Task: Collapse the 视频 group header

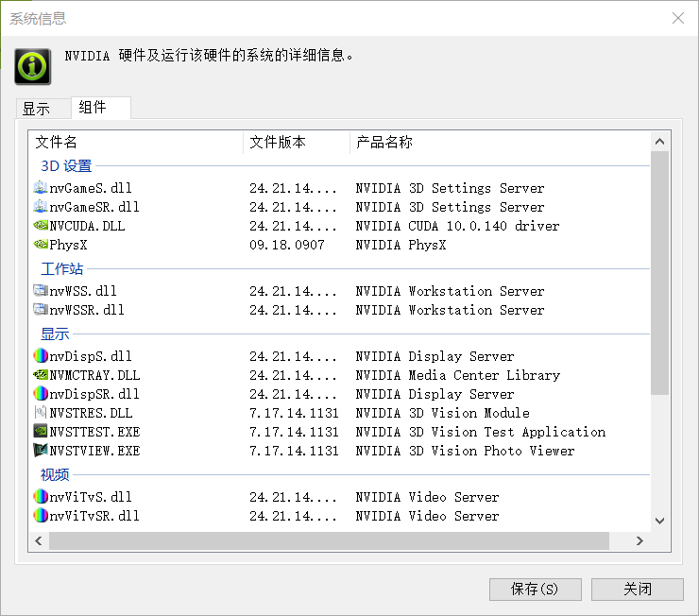Action: click(55, 474)
